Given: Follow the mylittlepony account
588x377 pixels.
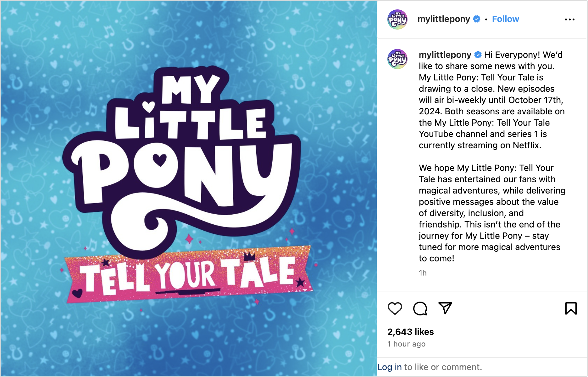Looking at the screenshot, I should click(505, 19).
